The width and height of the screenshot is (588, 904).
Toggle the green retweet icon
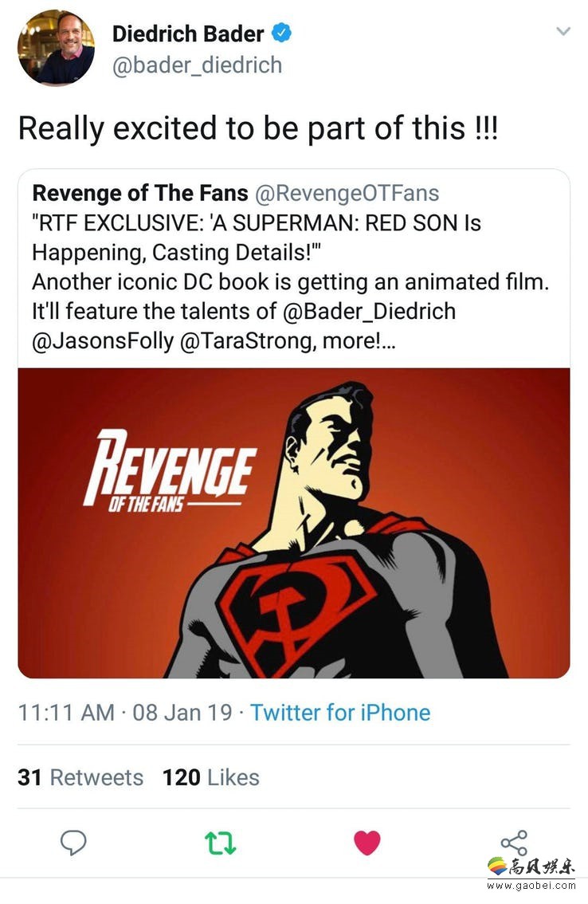click(221, 843)
